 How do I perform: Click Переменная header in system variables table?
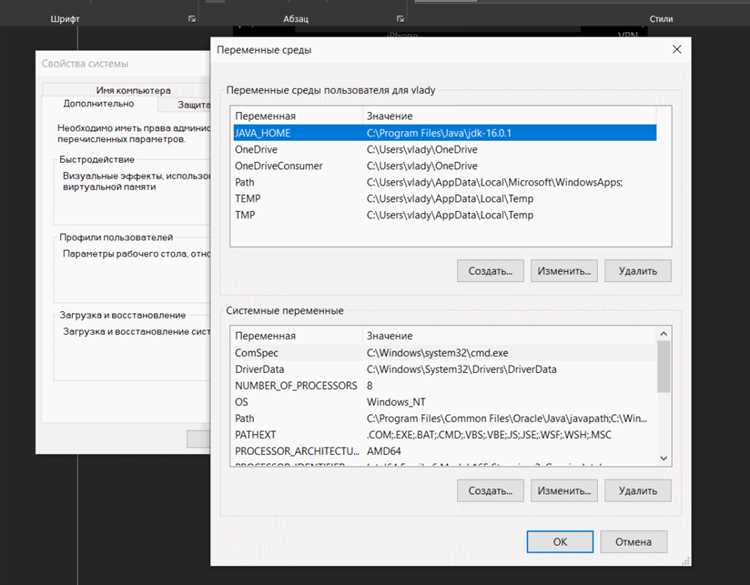(x=297, y=336)
